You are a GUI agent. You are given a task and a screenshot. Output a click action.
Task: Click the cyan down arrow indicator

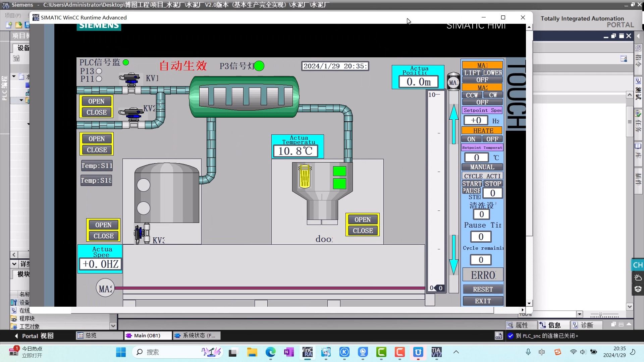[453, 255]
